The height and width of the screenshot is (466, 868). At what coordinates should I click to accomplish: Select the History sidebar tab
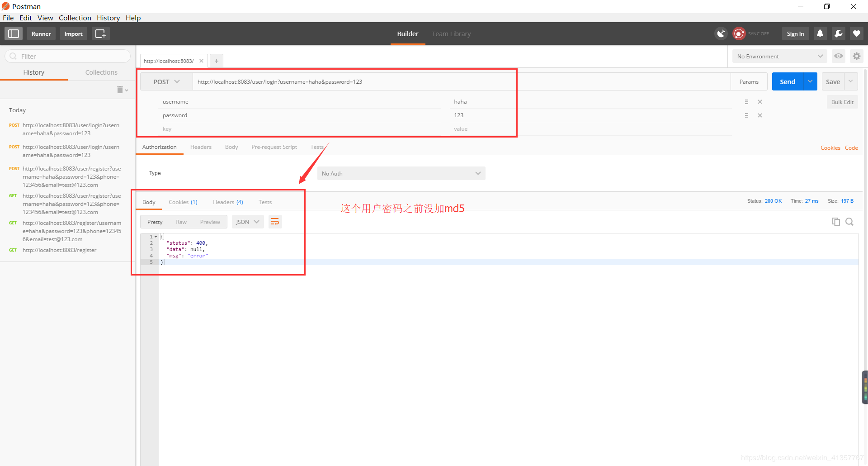pos(34,72)
